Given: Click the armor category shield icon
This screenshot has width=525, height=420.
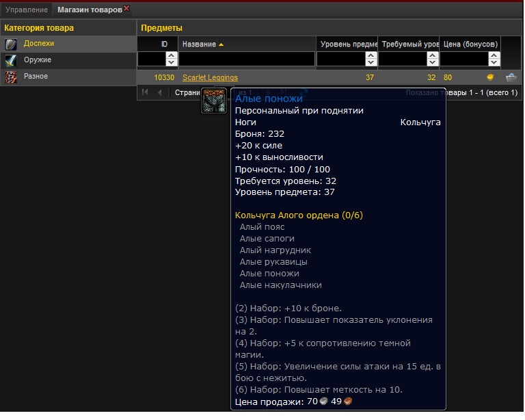Looking at the screenshot, I should click(x=11, y=44).
